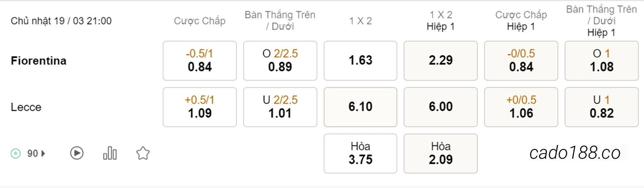This screenshot has height=188, width=644.
Task: Select first-half handicap -0/0.5 at 0.84
Action: click(x=521, y=61)
